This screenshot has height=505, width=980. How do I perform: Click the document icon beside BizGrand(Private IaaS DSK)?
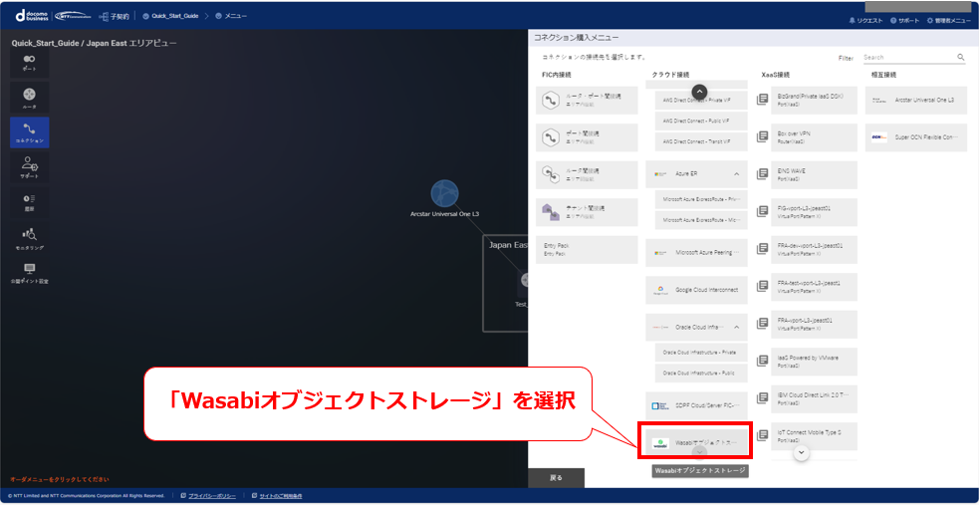[762, 100]
